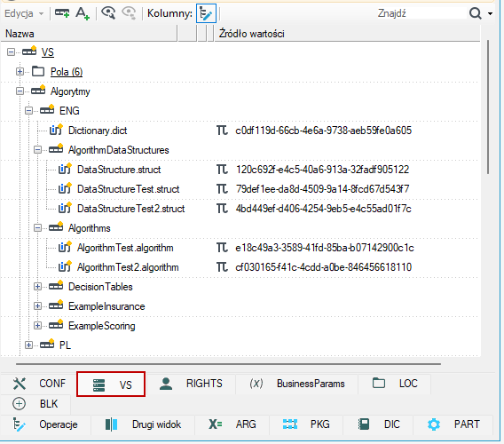Switch to the BusinessParams tab
This screenshot has height=444, width=504.
[296, 384]
